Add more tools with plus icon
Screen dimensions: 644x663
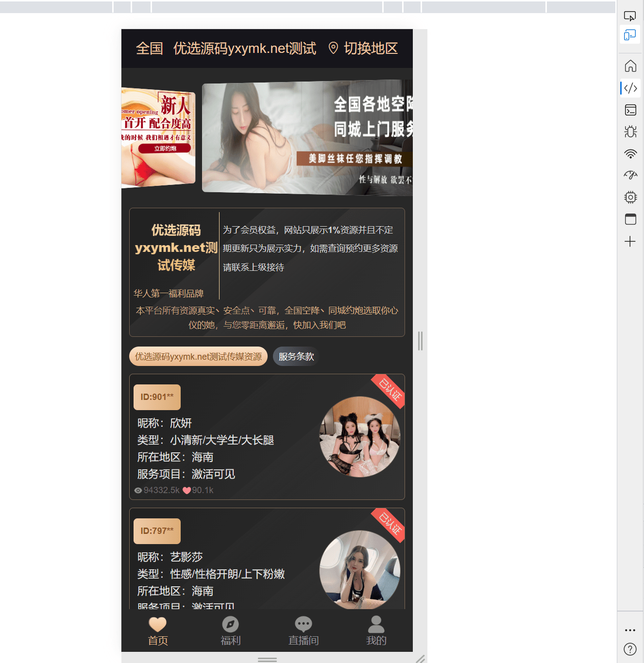(630, 241)
